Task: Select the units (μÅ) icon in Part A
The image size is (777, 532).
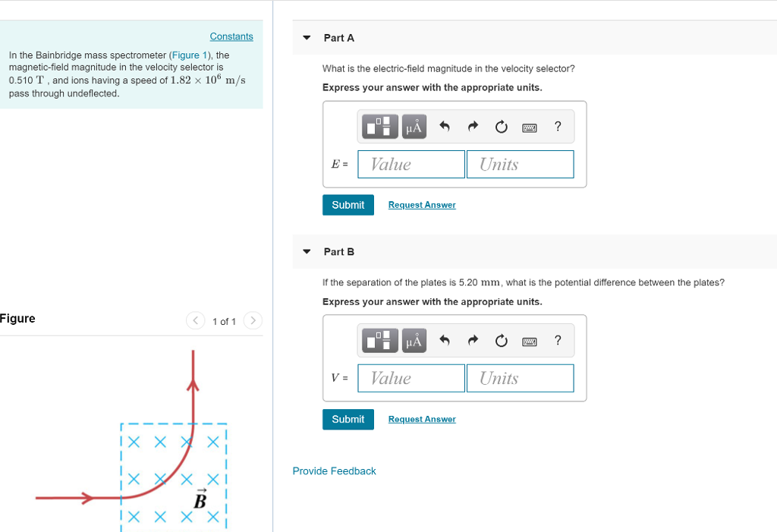Action: coord(414,126)
